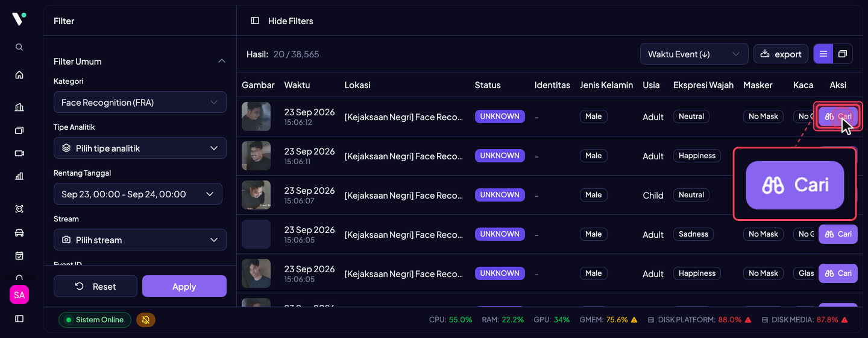Switch to gallery card view layout
This screenshot has width=868, height=338.
point(843,54)
